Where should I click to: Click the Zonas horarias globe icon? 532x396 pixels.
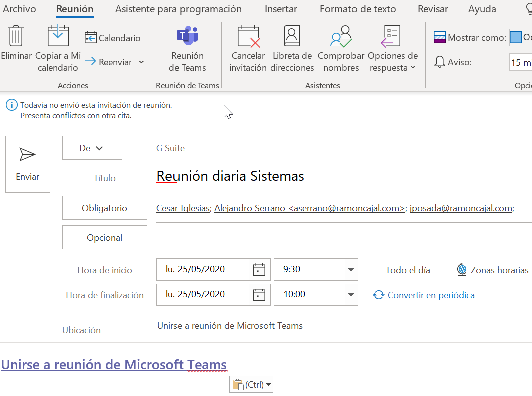[462, 270]
